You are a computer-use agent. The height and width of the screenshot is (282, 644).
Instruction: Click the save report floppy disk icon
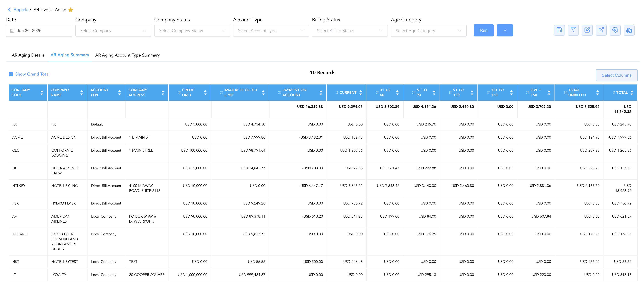point(559,30)
